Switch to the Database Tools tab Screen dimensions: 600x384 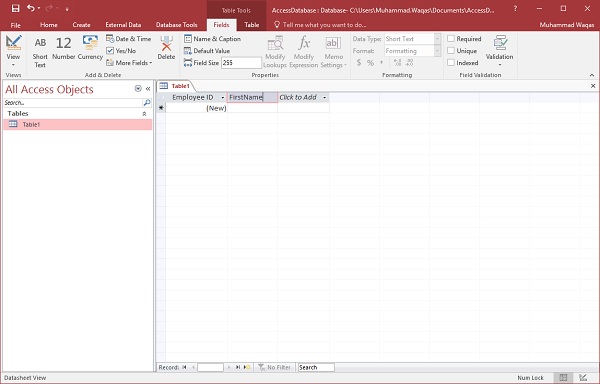[x=176, y=24]
